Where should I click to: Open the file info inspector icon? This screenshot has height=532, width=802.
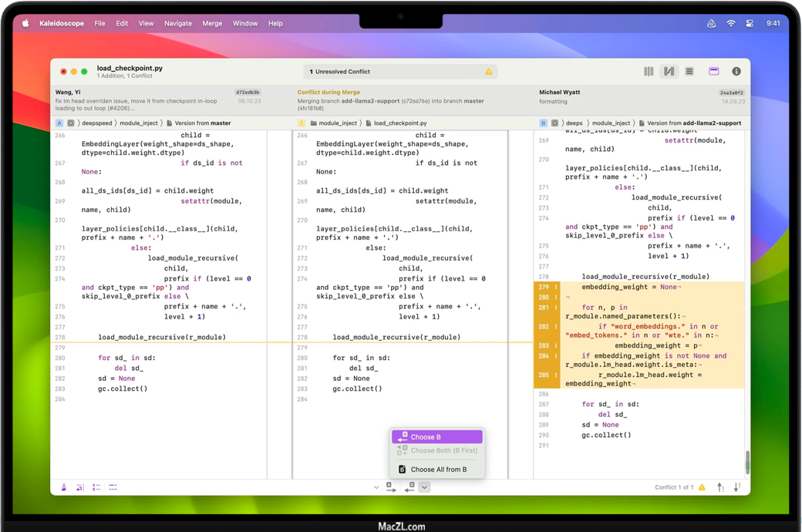(x=736, y=72)
